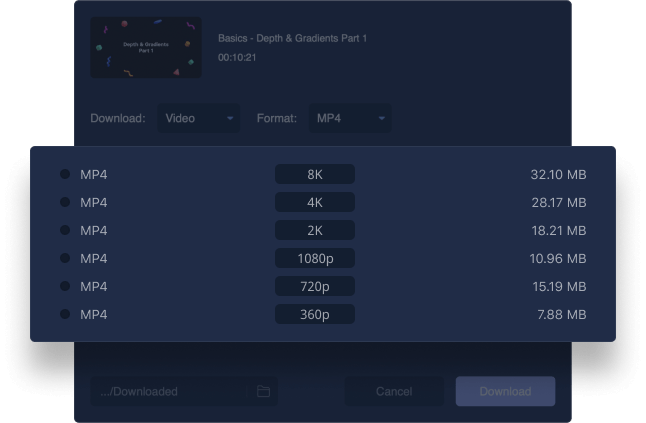
Task: Click the 8K resolution badge
Action: [x=315, y=174]
